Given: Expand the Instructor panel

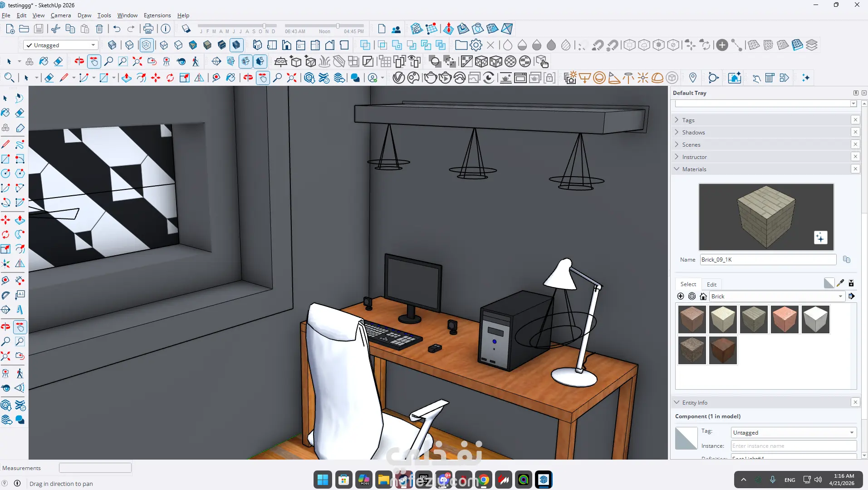Looking at the screenshot, I should [x=677, y=157].
